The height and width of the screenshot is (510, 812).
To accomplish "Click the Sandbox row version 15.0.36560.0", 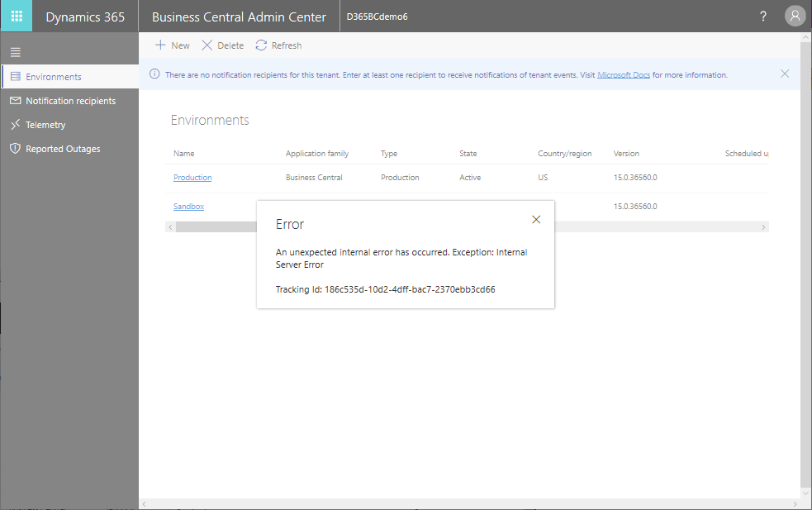I will click(x=635, y=207).
